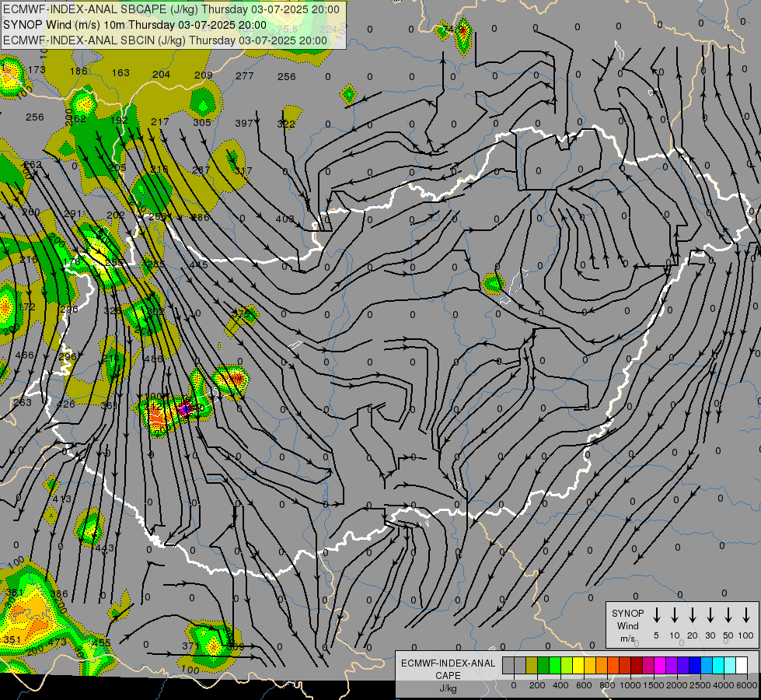Click the 2500 tick label in CAPE legend
Image resolution: width=761 pixels, height=700 pixels.
click(700, 685)
